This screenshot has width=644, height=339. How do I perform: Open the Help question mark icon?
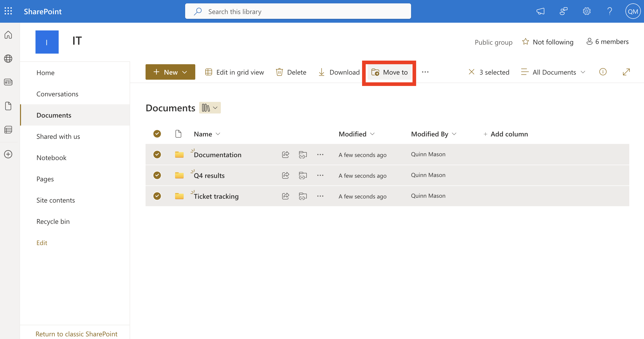click(609, 11)
